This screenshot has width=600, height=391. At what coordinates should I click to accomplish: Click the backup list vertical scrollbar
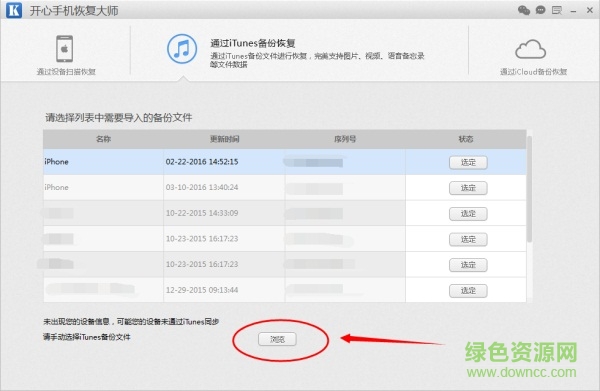pyautogui.click(x=529, y=189)
